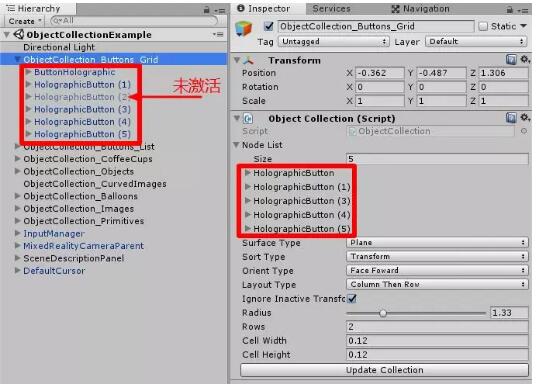The height and width of the screenshot is (385, 536).
Task: Click the object picker circle beside ObjectCollection script
Action: pyautogui.click(x=524, y=131)
